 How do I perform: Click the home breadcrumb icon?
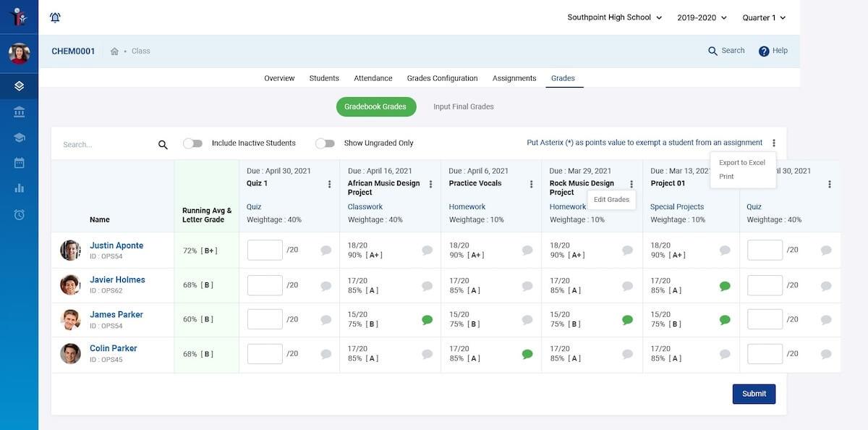[114, 51]
